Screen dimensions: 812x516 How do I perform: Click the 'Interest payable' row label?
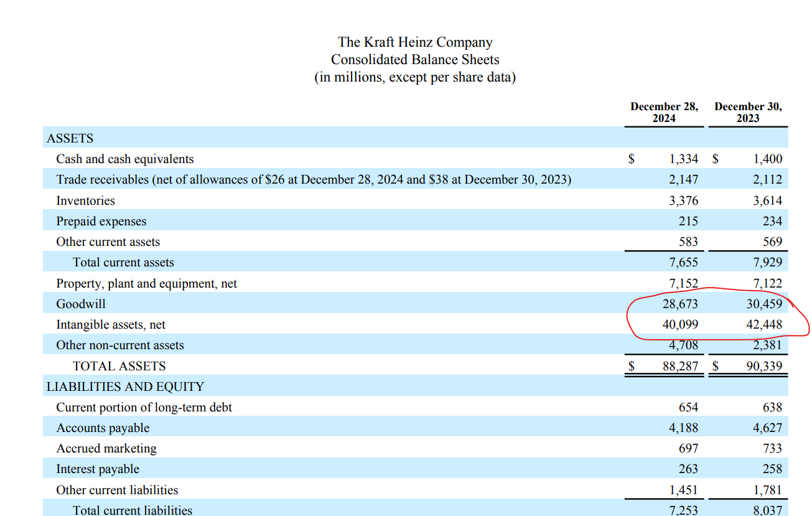coord(98,469)
